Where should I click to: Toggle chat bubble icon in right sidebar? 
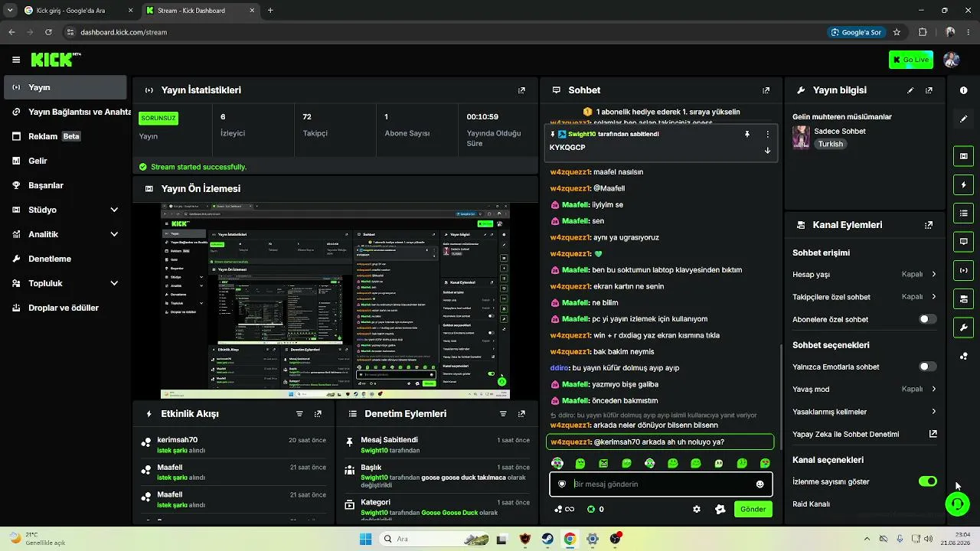(x=963, y=241)
